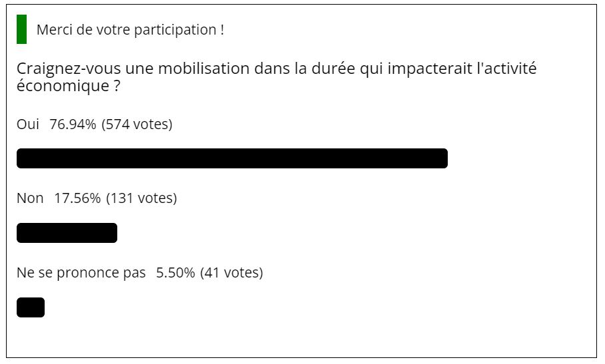Click the right end of Oui bar

coord(444,158)
